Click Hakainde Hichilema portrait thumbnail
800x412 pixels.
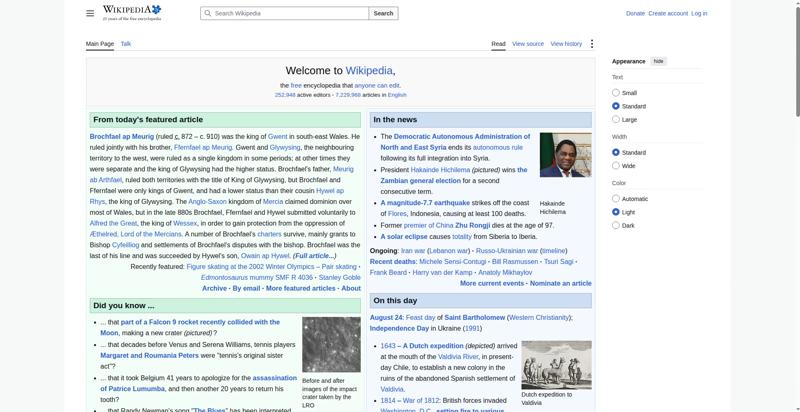click(x=566, y=154)
